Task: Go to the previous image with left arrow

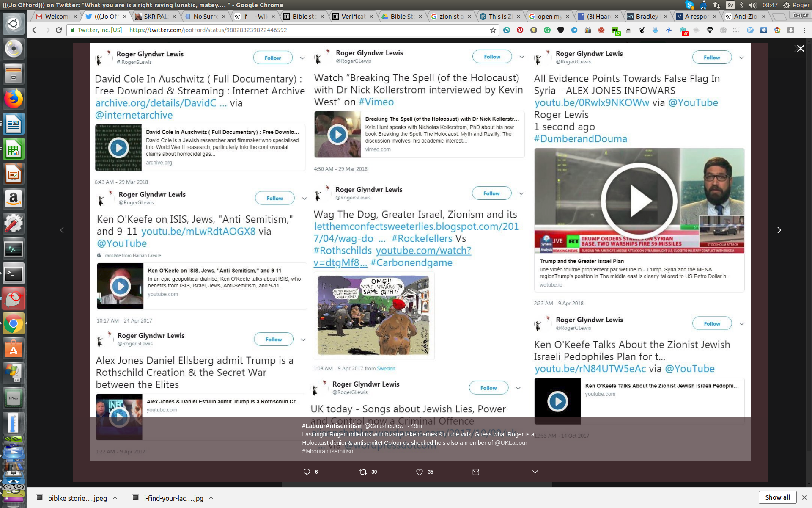Action: [x=62, y=230]
